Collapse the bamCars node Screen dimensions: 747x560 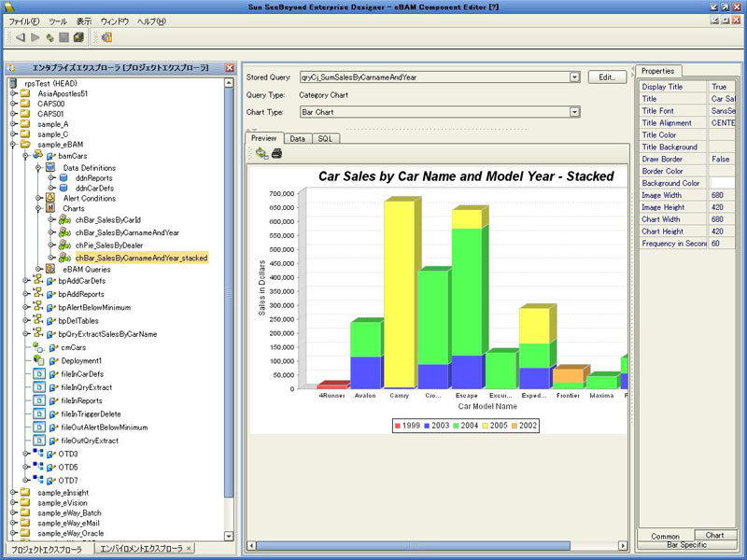coord(26,156)
